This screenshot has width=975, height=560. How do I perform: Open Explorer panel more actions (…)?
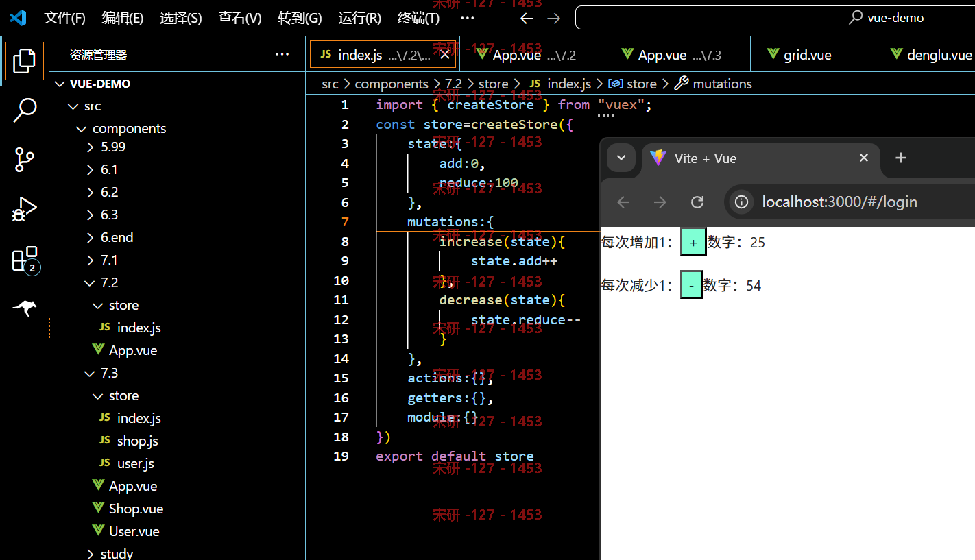(282, 54)
